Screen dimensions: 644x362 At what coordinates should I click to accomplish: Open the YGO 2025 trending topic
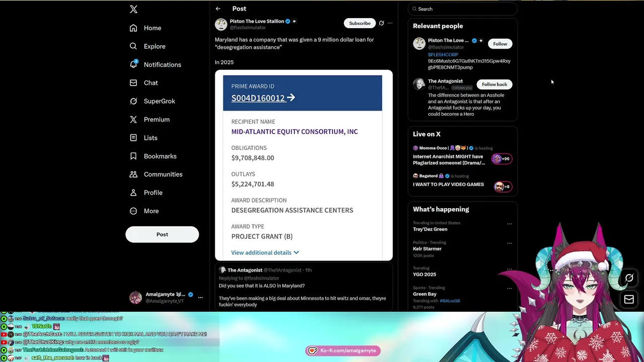[x=424, y=275]
